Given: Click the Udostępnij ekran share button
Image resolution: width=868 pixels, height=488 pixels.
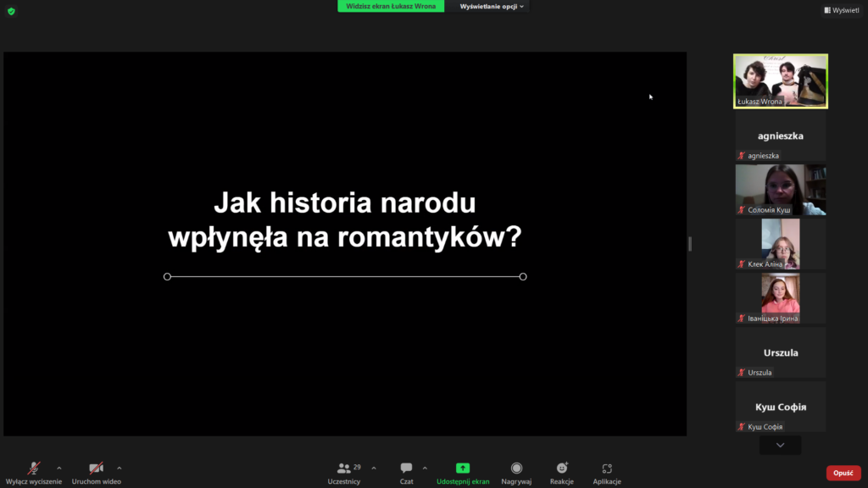Looking at the screenshot, I should tap(463, 472).
